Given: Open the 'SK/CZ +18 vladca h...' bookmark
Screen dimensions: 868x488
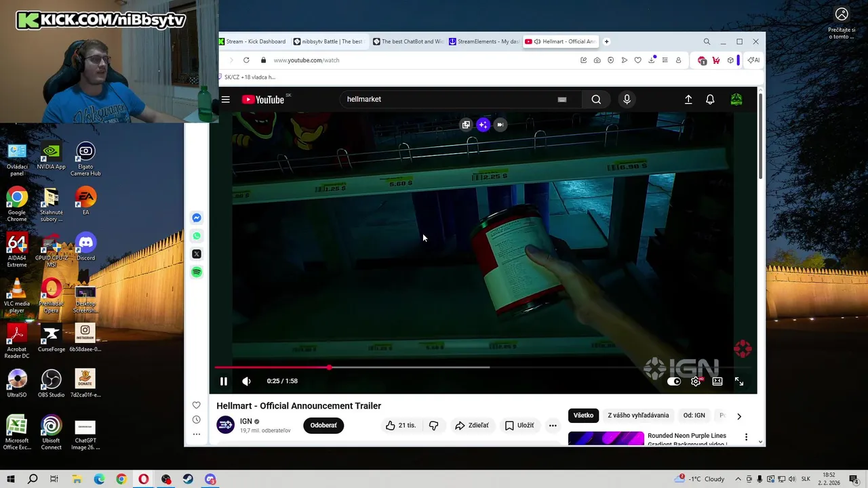Looking at the screenshot, I should pyautogui.click(x=246, y=77).
